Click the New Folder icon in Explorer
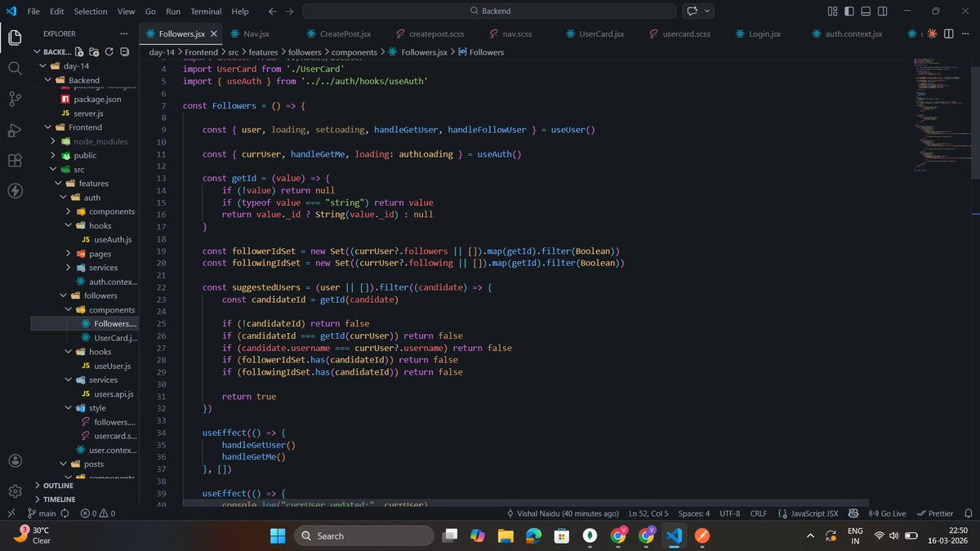Image resolution: width=980 pixels, height=551 pixels. [x=94, y=51]
